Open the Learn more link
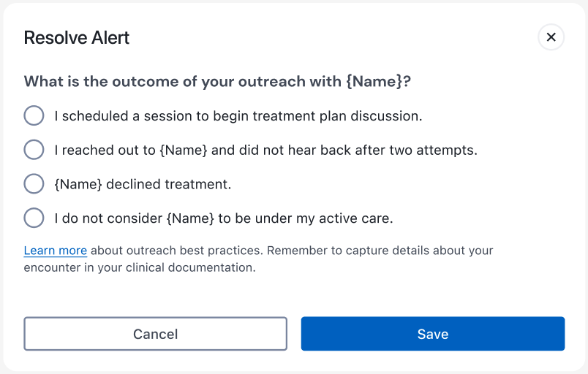This screenshot has width=588, height=374. coord(56,251)
